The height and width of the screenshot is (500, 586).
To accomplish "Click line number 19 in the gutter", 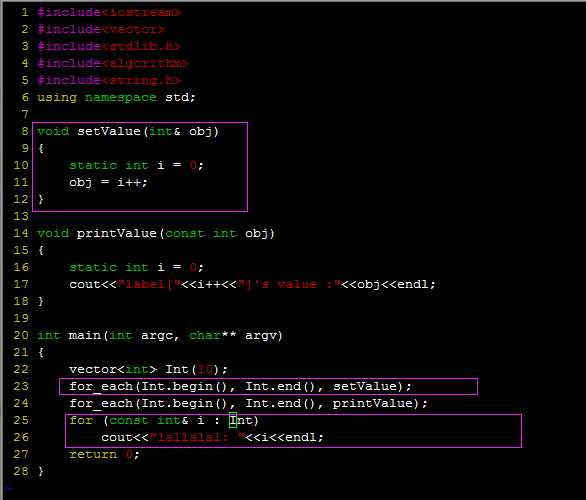I will (x=21, y=318).
